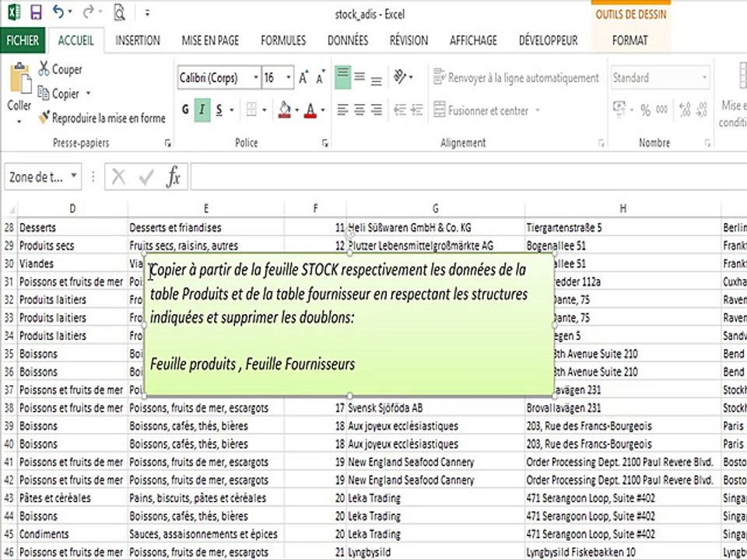Screen dimensions: 747x560
Task: Click the accounting currency format icon
Action: click(619, 109)
